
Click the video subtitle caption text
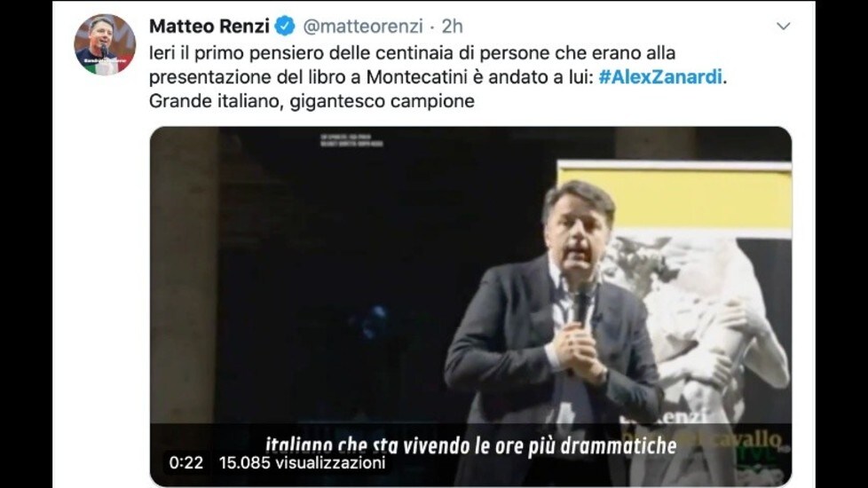coord(470,446)
